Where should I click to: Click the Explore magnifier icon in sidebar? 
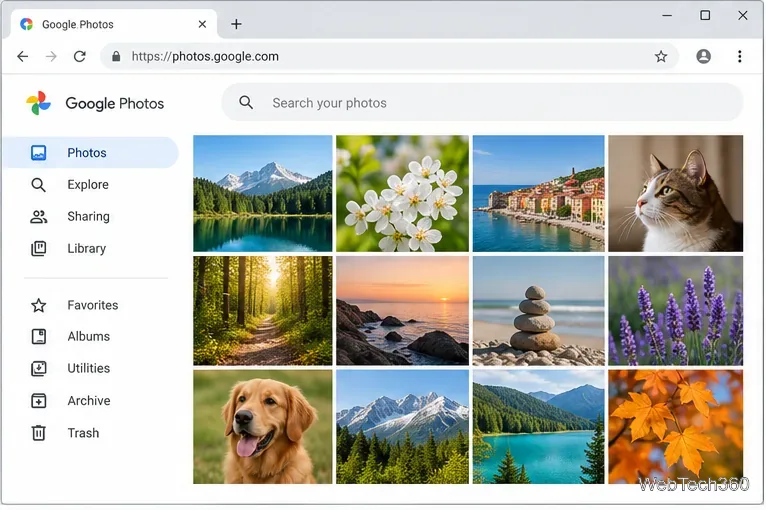click(x=39, y=185)
